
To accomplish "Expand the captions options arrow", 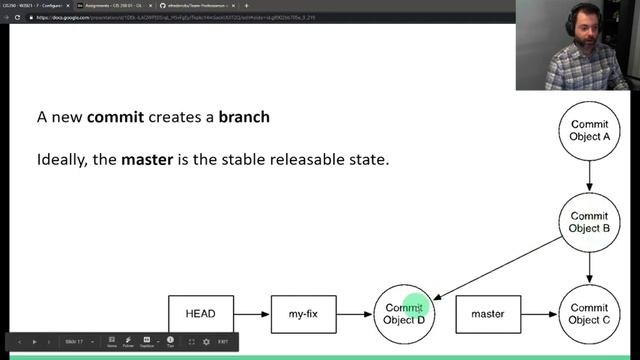I will pyautogui.click(x=158, y=342).
